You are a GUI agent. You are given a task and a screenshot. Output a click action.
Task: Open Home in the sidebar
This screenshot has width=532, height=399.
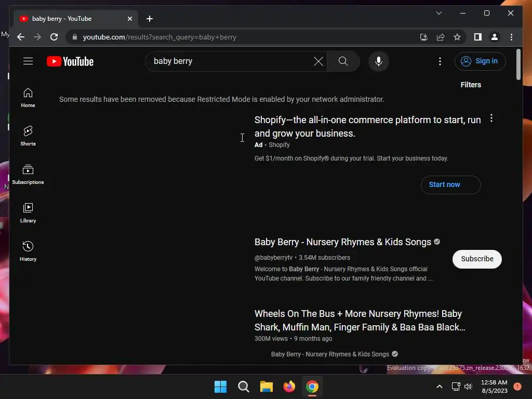(x=28, y=98)
